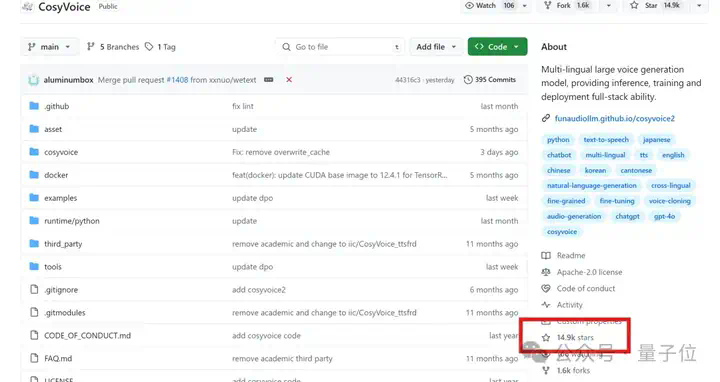Click the Star icon button

pyautogui.click(x=634, y=6)
